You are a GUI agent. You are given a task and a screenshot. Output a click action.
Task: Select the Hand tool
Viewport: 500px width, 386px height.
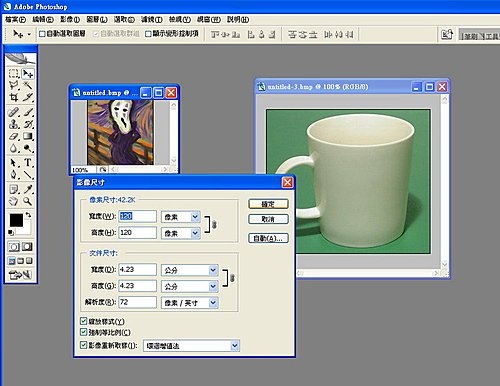(x=14, y=201)
